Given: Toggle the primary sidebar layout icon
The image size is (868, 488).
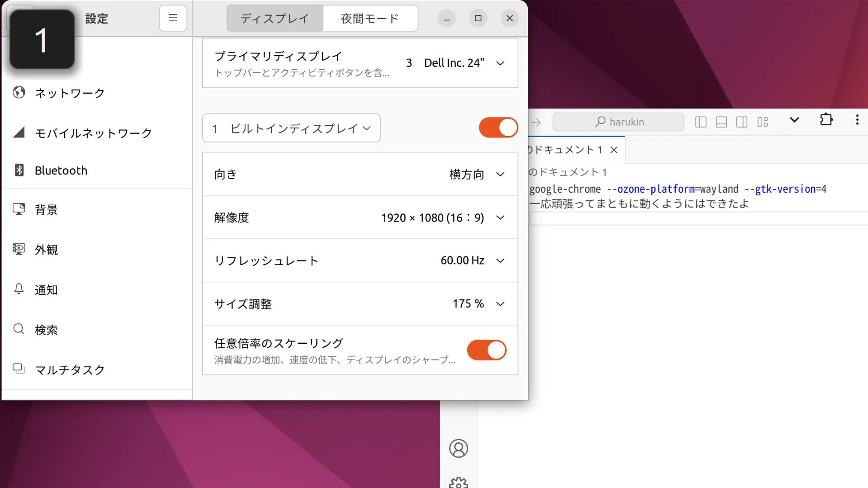Looking at the screenshot, I should [701, 122].
